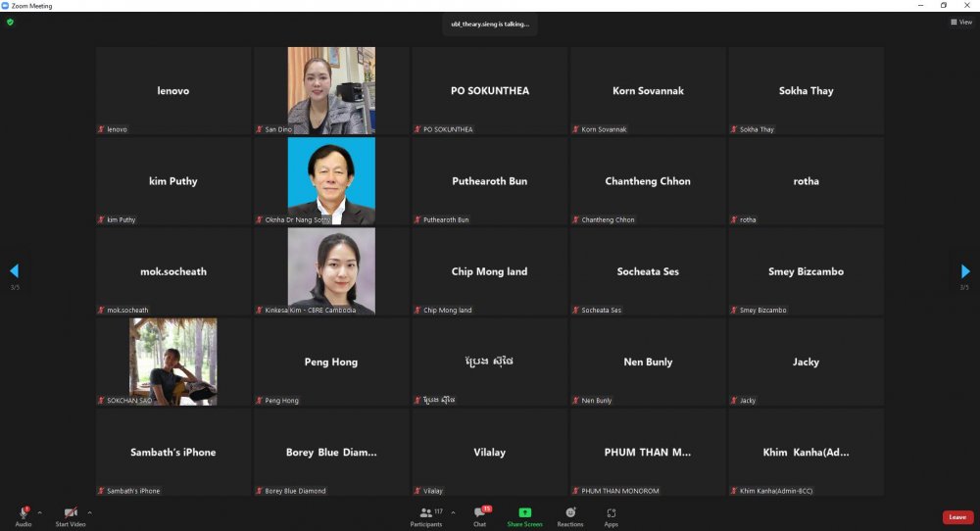Select San Dino's video tile
Viewport: 980px width, 531px height.
(331, 90)
